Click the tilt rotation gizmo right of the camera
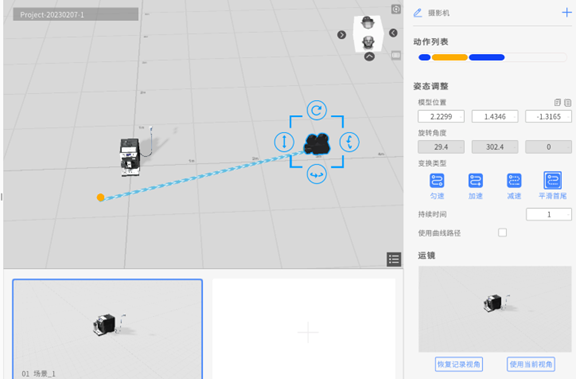 click(x=349, y=142)
